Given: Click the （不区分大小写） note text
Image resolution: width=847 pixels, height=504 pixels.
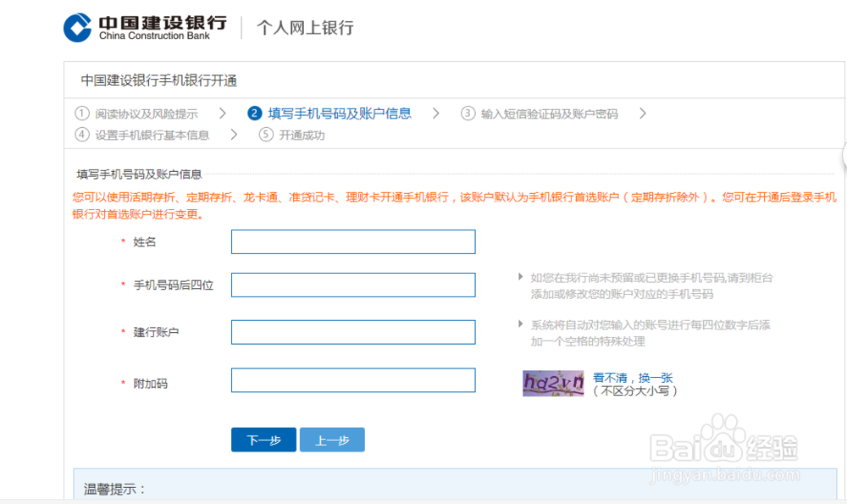Looking at the screenshot, I should click(x=634, y=390).
